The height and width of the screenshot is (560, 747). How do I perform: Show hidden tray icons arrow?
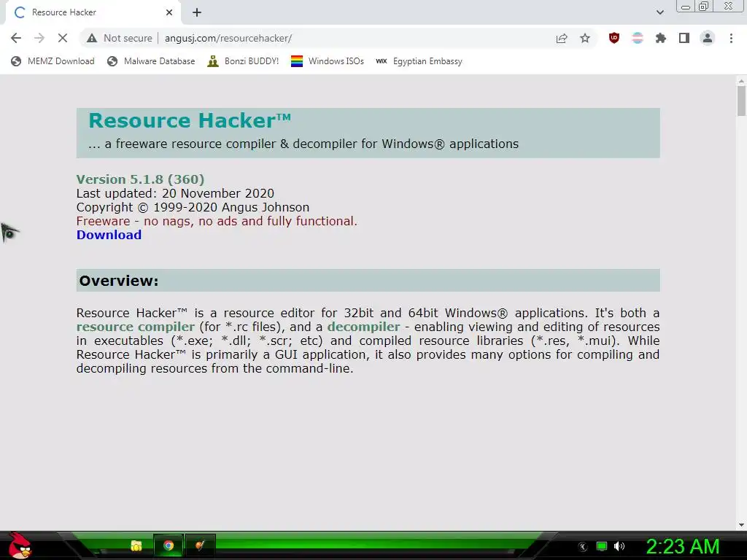(583, 547)
